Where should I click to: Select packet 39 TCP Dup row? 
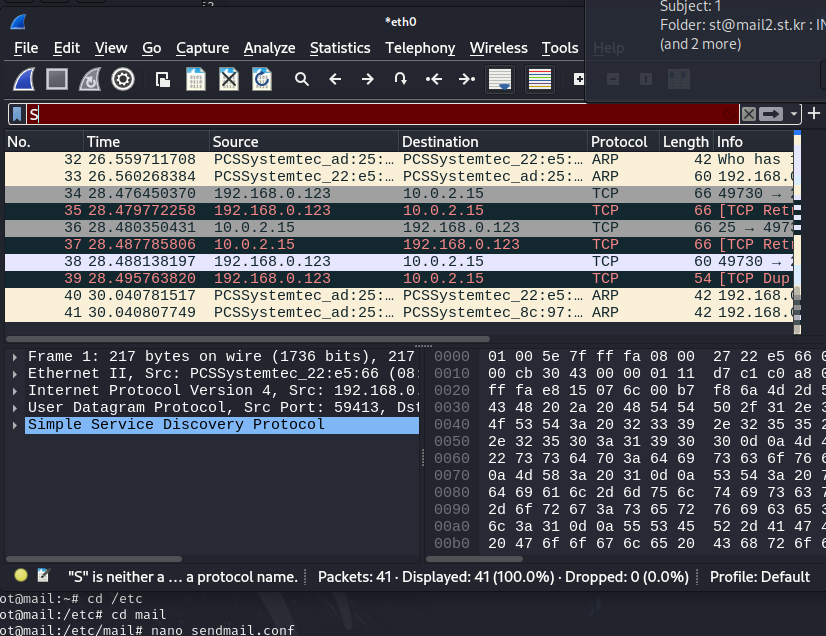point(399,278)
